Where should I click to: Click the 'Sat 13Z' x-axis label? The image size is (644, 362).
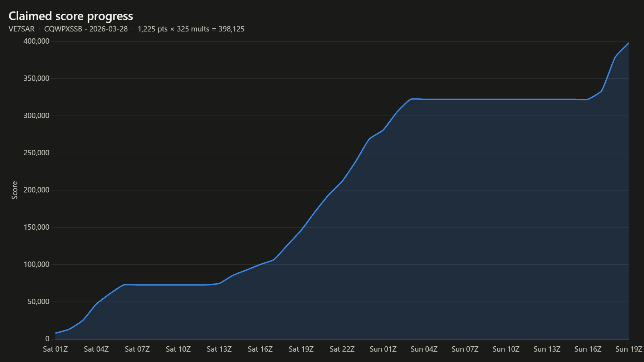coord(219,349)
